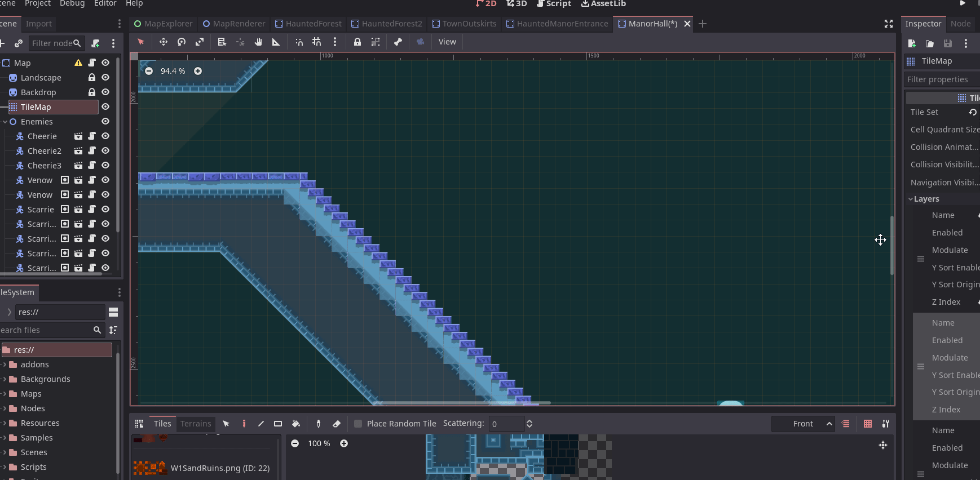Collapse the Enemies node

point(5,122)
